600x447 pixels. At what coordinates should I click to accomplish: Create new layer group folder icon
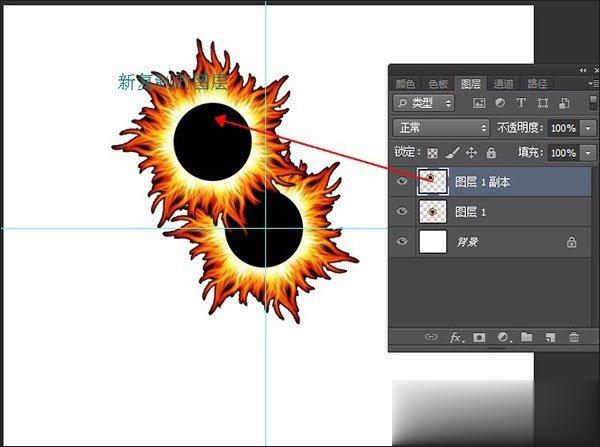(x=527, y=337)
